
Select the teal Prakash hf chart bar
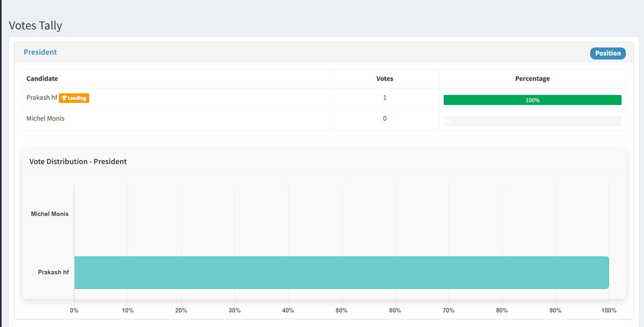pos(341,272)
